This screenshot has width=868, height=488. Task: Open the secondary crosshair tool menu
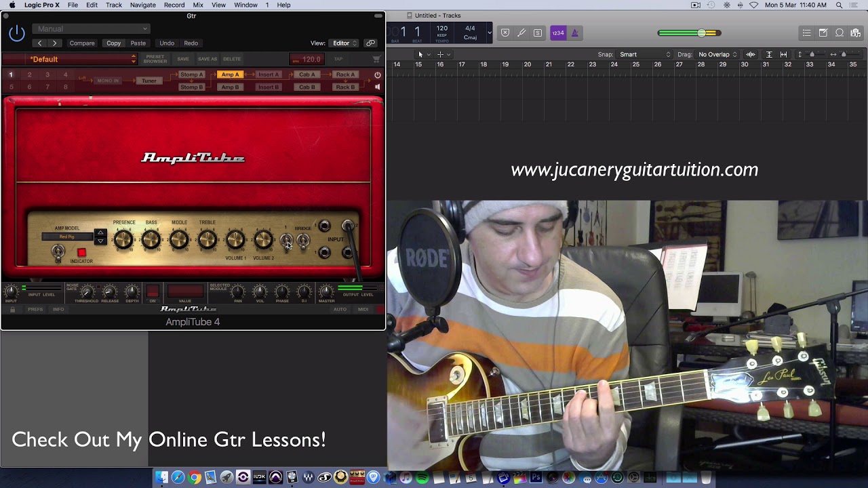443,54
